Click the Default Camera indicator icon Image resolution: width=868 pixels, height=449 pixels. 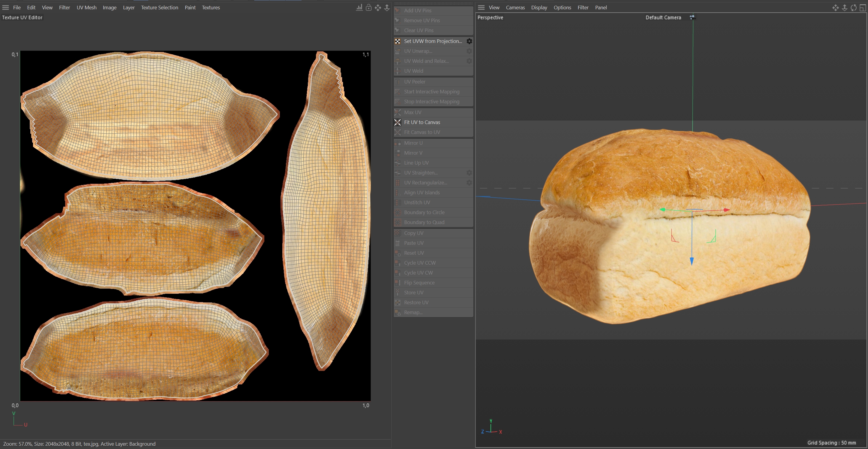pos(692,17)
